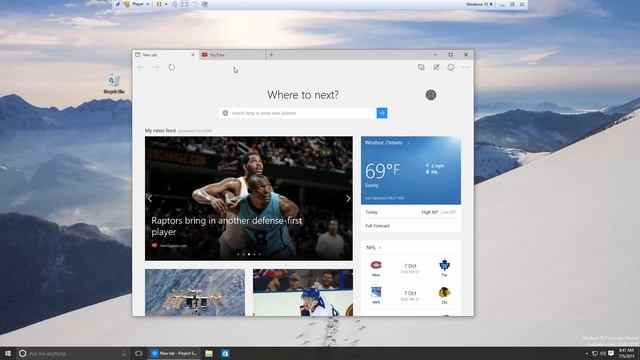The width and height of the screenshot is (640, 360).
Task: Expand the Windsor, Ontario location dropdown
Action: tap(408, 143)
